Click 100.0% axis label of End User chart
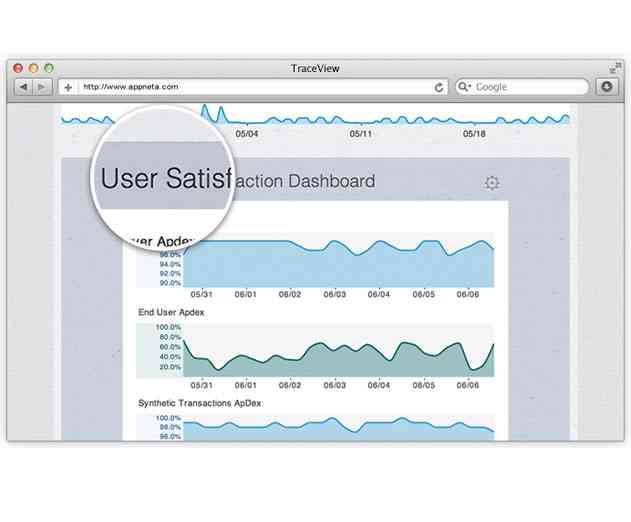The height and width of the screenshot is (522, 631). pyautogui.click(x=168, y=327)
